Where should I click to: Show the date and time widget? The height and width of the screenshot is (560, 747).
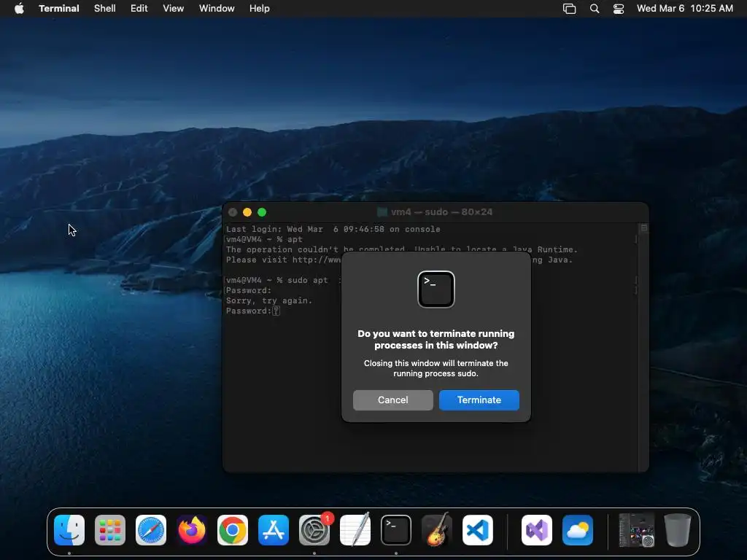coord(684,8)
